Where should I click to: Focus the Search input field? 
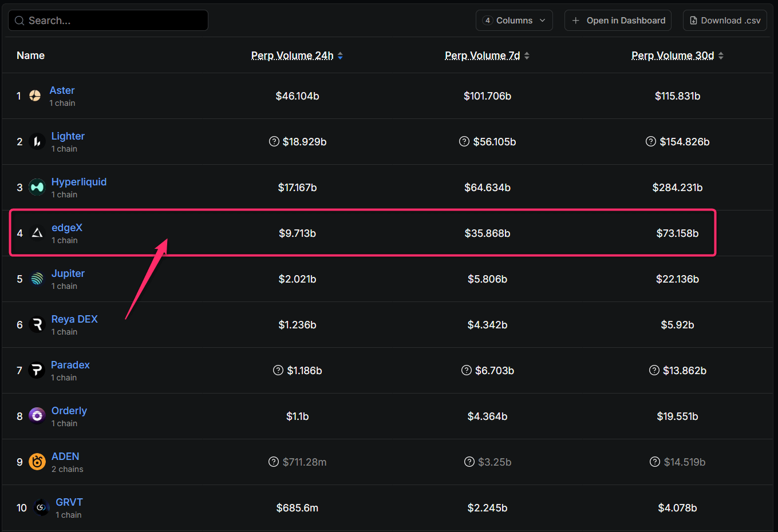(x=108, y=21)
